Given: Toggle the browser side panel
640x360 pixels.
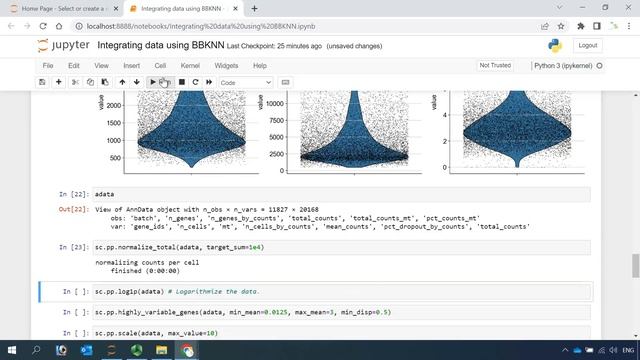Looking at the screenshot, I should click(597, 26).
